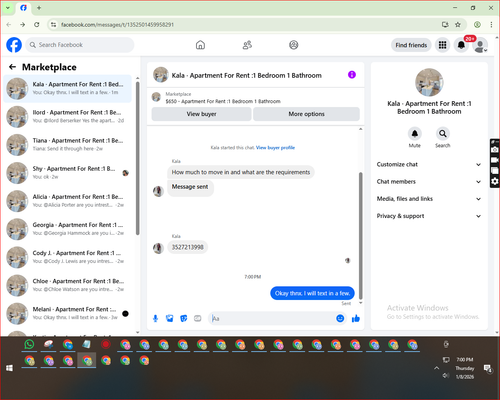Open Cody J. apartment conversation
The height and width of the screenshot is (400, 500).
coord(68,257)
